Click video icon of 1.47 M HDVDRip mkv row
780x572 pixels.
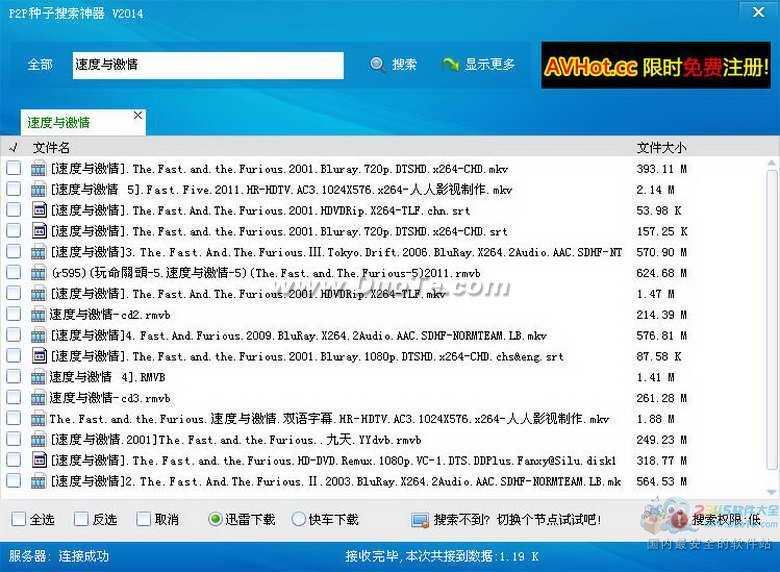coord(38,294)
